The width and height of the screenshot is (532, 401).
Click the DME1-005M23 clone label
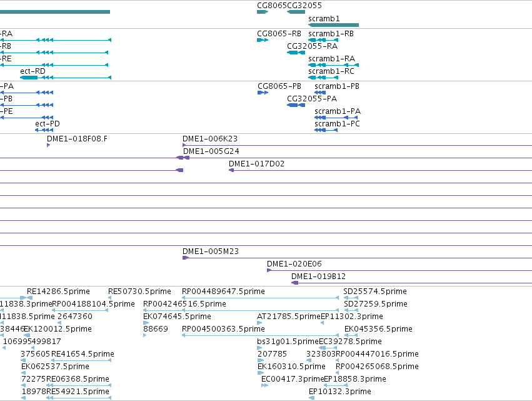[x=211, y=251]
